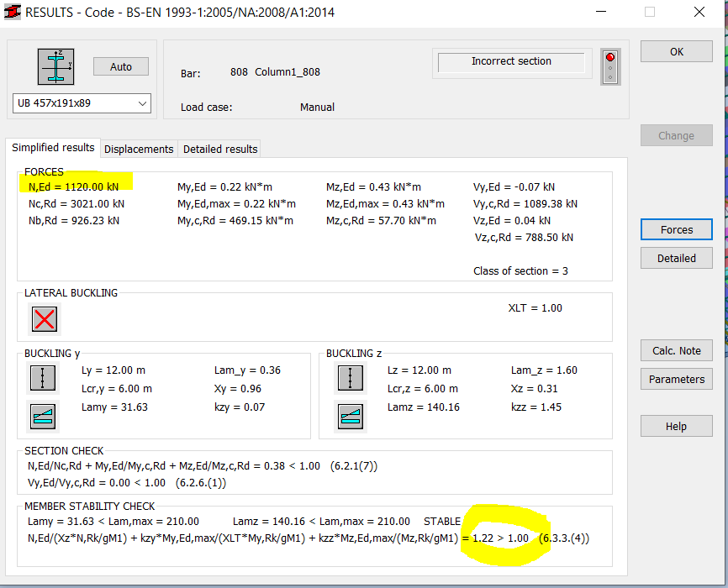
Task: Open the Detailed results tab
Action: pyautogui.click(x=219, y=149)
